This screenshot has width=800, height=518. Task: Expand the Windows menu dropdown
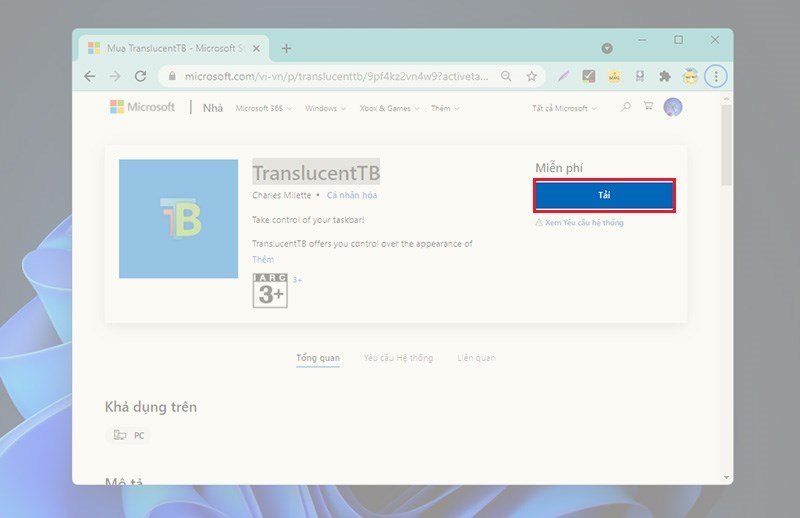pos(325,108)
